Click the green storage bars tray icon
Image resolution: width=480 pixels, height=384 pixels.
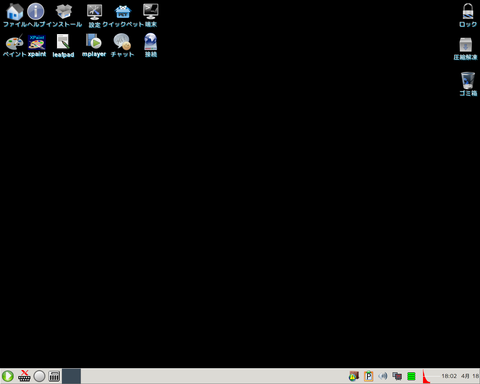click(411, 376)
